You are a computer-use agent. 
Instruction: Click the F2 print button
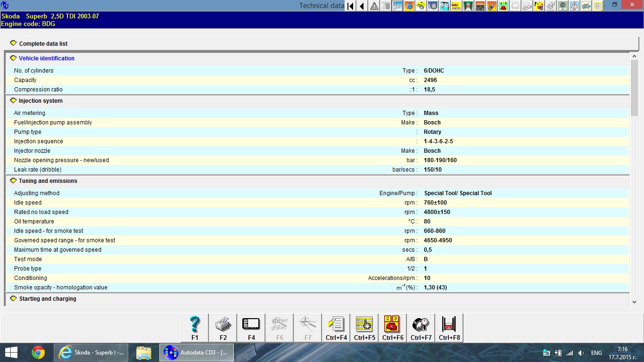coord(223,328)
